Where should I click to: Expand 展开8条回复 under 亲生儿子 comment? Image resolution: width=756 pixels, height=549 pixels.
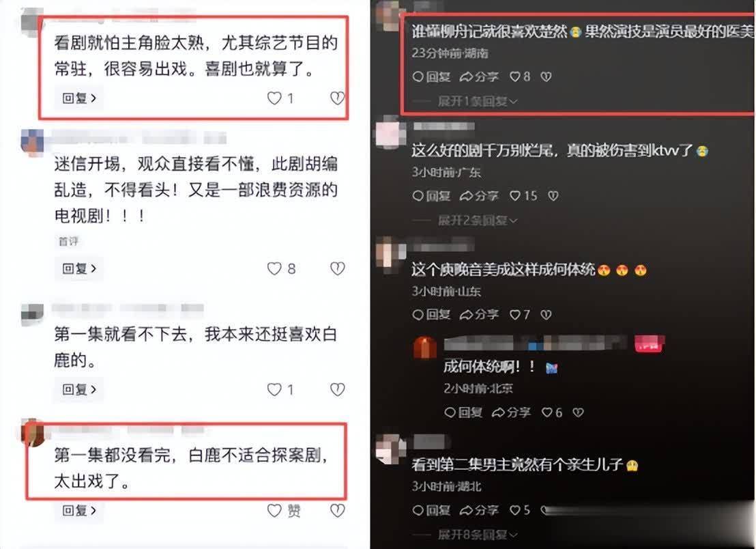coord(478,535)
